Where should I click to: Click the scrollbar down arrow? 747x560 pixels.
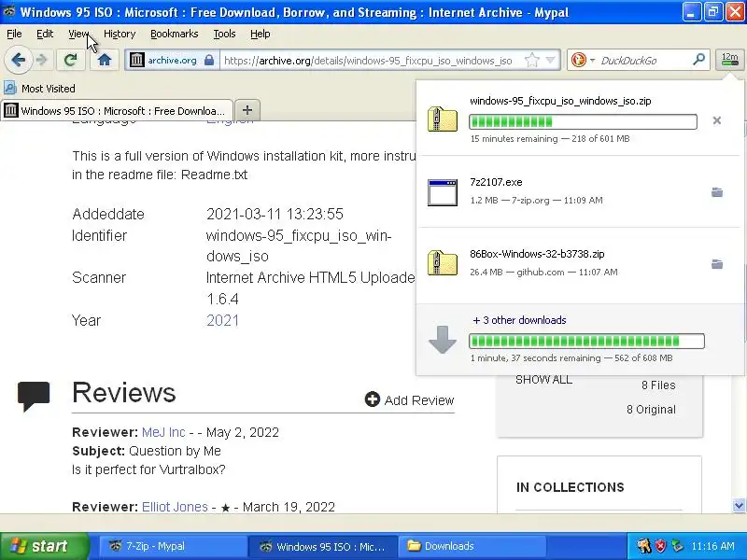pyautogui.click(x=739, y=505)
